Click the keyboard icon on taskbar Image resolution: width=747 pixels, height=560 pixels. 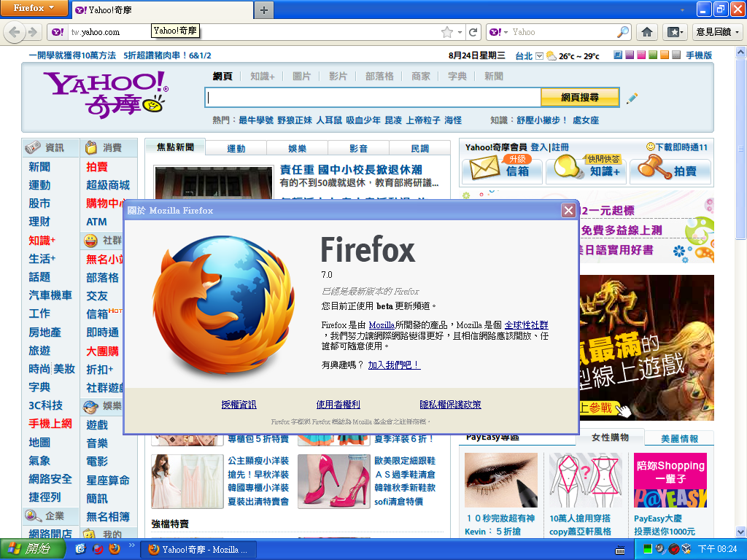[620, 551]
